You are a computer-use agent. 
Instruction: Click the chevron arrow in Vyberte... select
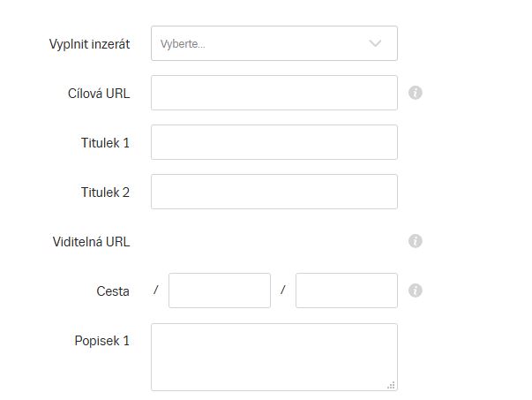pyautogui.click(x=375, y=43)
